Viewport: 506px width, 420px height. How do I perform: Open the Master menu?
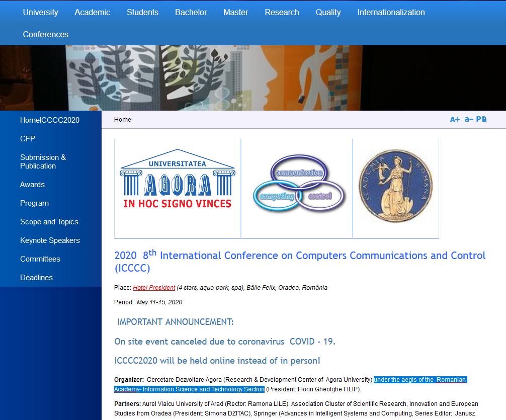click(x=235, y=12)
